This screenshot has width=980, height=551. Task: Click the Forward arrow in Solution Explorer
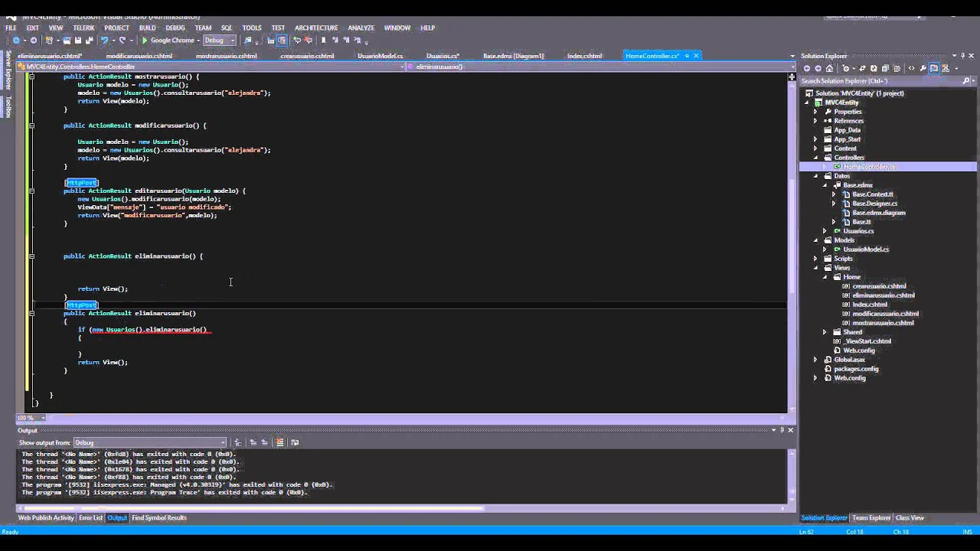[818, 69]
